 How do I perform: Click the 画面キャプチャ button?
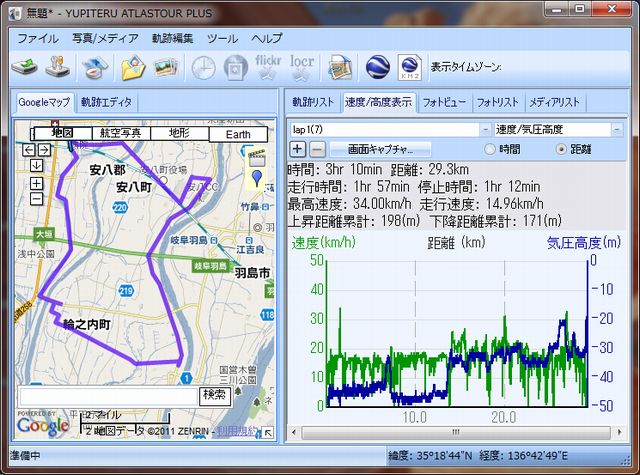380,149
